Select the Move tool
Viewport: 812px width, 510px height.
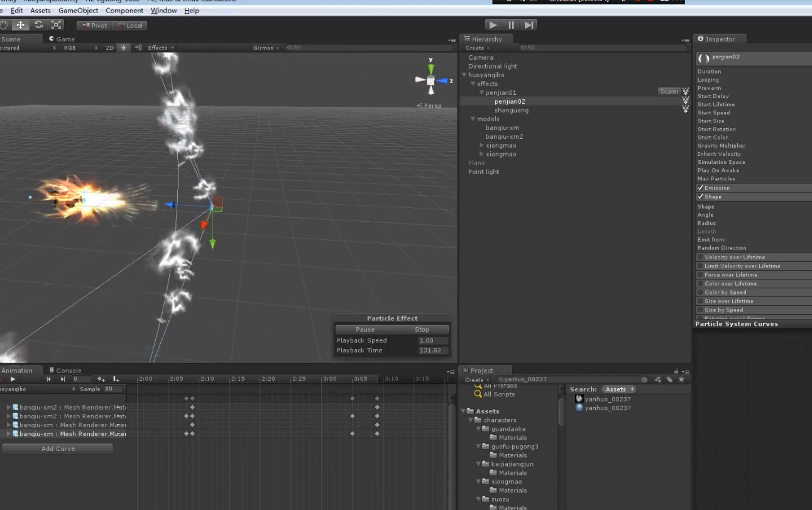21,25
